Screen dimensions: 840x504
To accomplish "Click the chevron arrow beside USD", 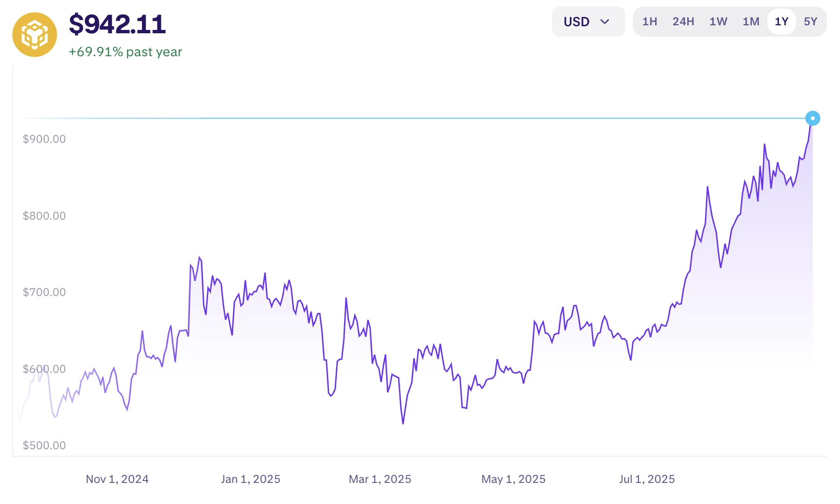I will pos(605,22).
